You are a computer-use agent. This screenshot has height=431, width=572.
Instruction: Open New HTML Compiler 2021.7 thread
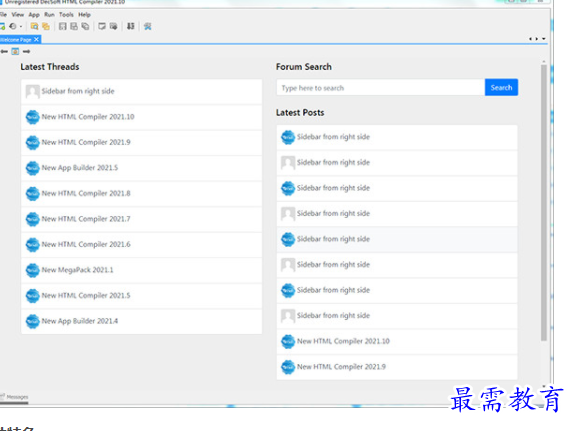142,219
